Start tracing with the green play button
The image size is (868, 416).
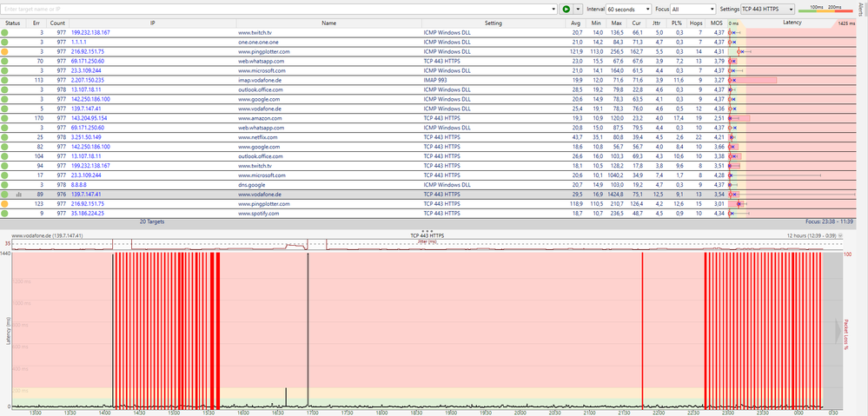click(566, 10)
